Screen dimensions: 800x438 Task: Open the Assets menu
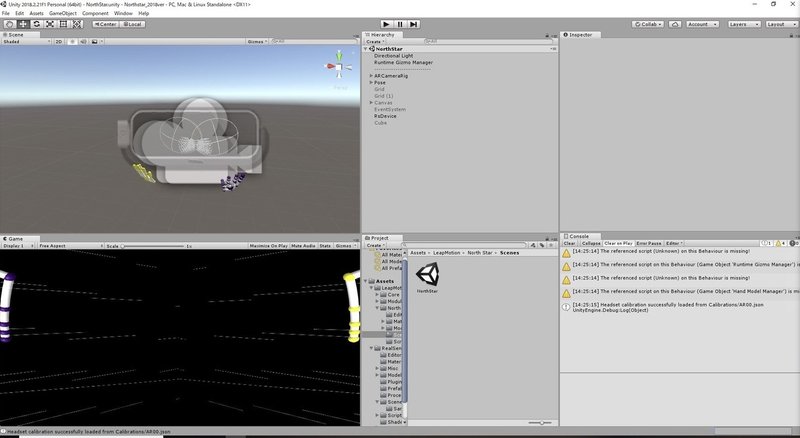pos(36,13)
